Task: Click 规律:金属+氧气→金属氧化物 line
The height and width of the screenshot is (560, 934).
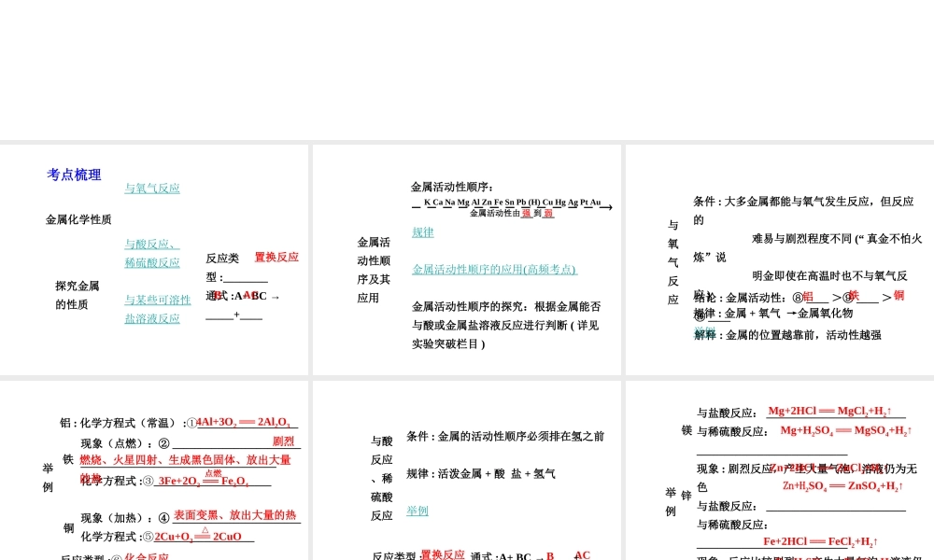Action: click(x=773, y=314)
